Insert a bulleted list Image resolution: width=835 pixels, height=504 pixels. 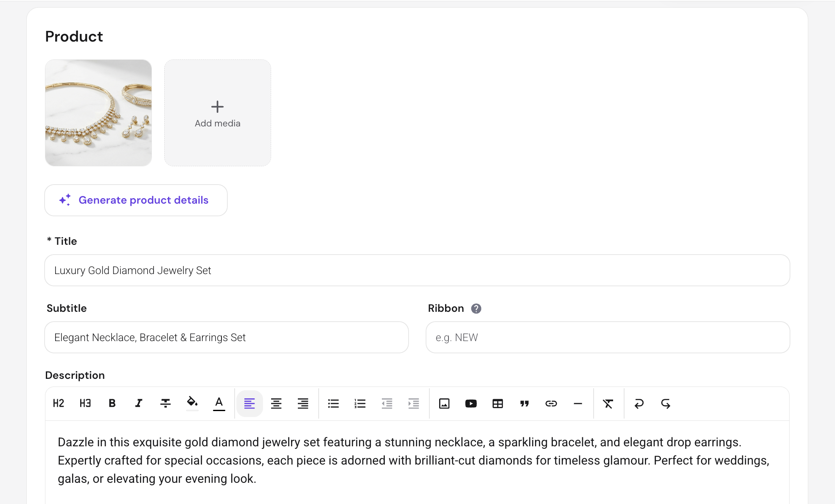coord(333,403)
